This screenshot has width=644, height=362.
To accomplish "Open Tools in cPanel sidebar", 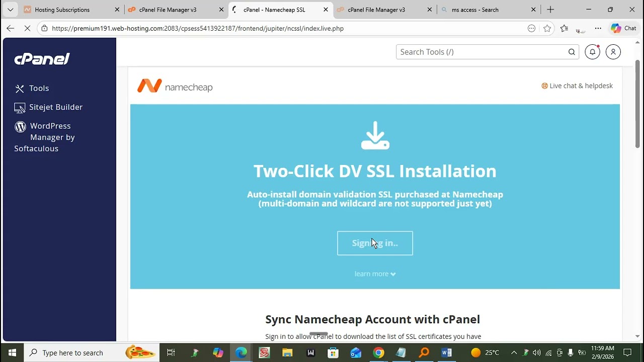I will coord(32,88).
